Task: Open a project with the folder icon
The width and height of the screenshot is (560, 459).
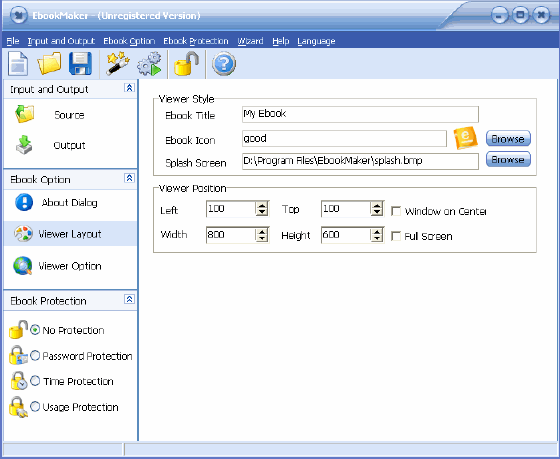Action: [x=49, y=63]
